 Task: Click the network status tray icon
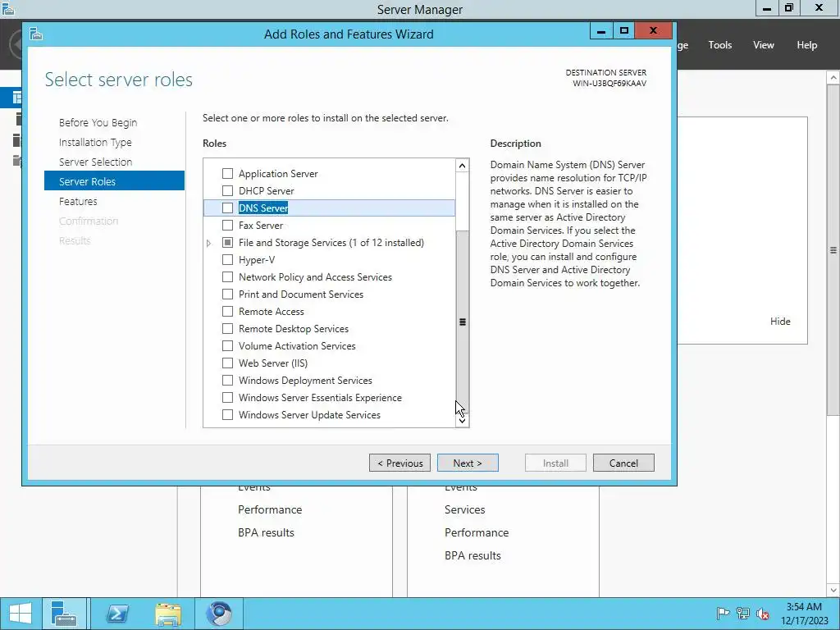click(x=742, y=614)
